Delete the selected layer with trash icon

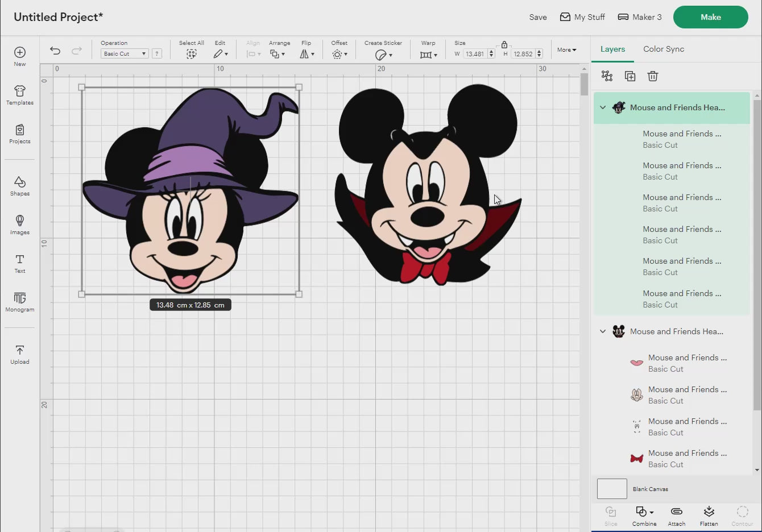(x=653, y=76)
